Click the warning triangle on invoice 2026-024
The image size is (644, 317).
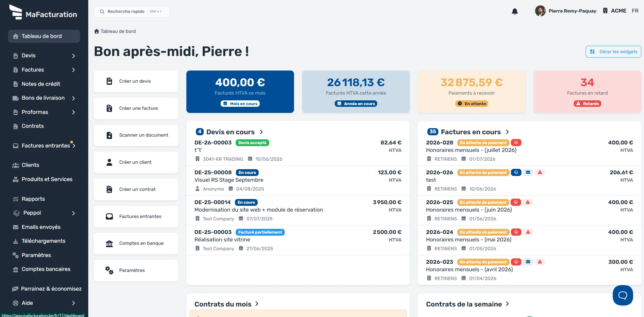[x=528, y=232]
